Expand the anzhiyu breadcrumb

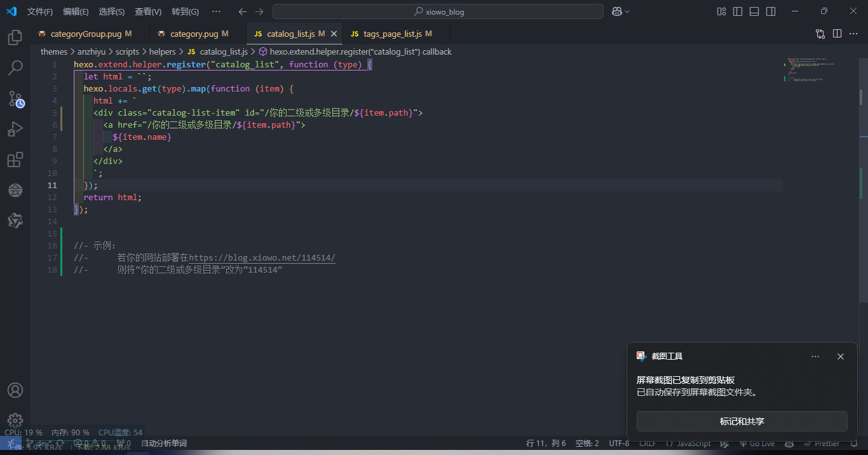92,51
